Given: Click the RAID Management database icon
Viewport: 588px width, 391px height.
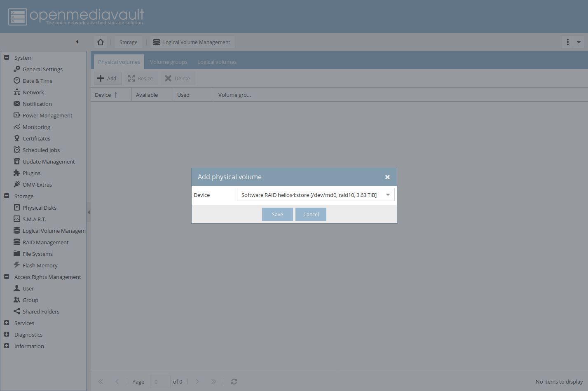Looking at the screenshot, I should [x=17, y=242].
